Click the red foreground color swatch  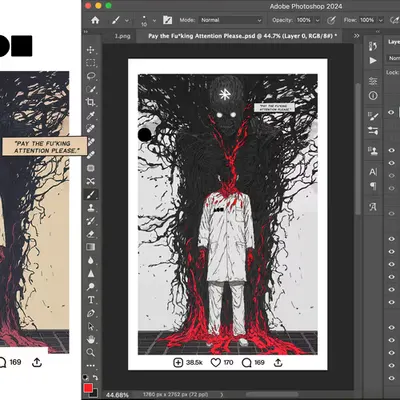88,388
